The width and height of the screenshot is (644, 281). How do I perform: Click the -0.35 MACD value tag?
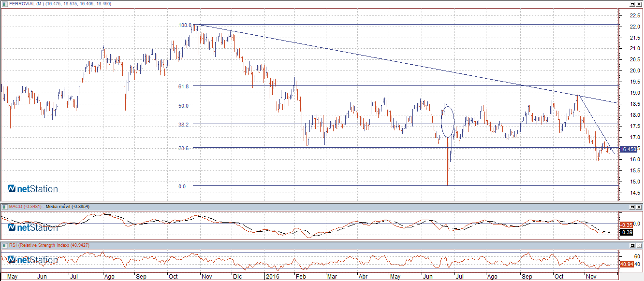click(x=627, y=225)
